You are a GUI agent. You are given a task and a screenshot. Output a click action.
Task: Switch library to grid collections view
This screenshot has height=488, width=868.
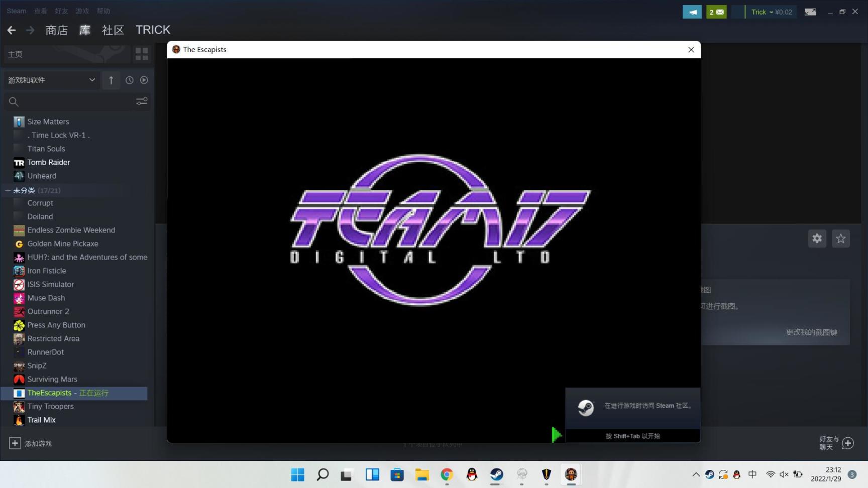142,54
